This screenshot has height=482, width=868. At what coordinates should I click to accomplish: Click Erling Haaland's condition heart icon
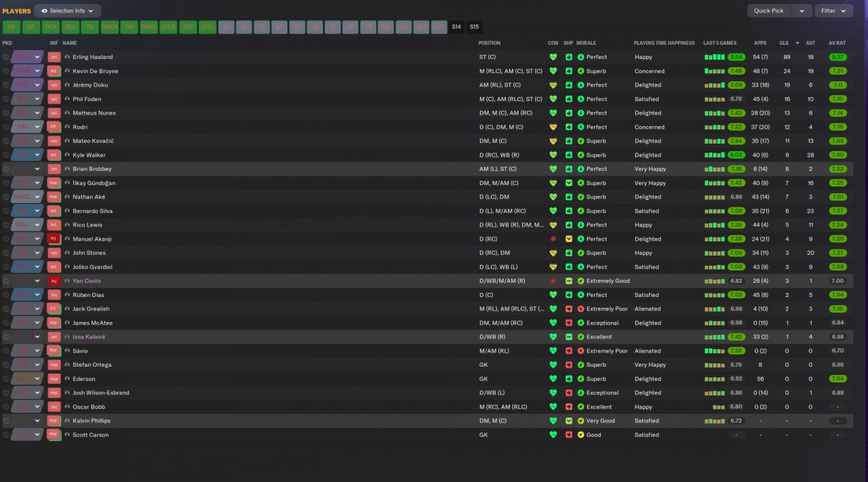[553, 57]
